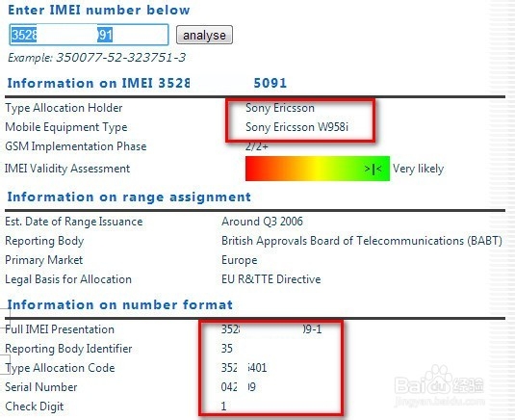Click the 'Information on range assignment' heading
The image size is (515, 420).
129,197
